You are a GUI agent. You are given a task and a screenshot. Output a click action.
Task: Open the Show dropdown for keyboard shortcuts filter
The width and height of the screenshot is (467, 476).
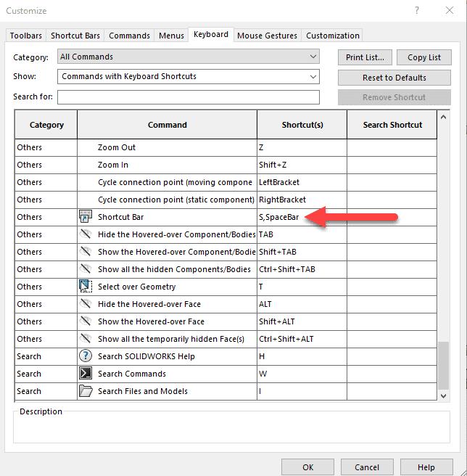click(188, 76)
